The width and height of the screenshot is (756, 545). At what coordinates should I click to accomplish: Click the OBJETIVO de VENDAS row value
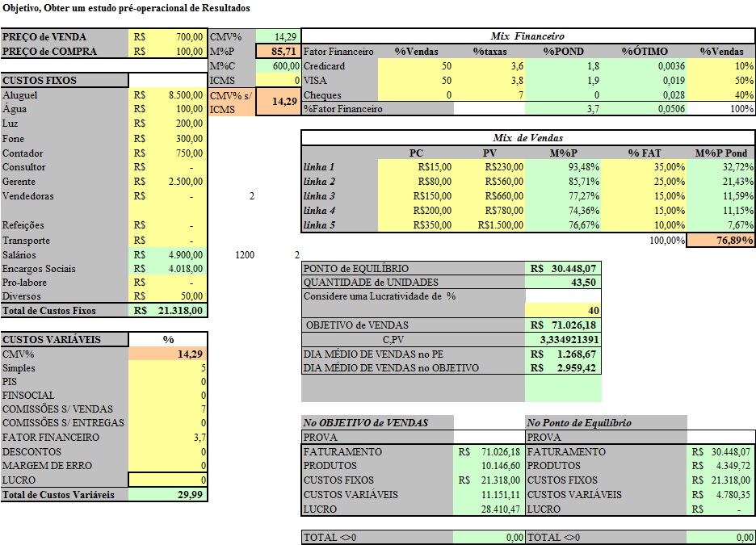563,325
